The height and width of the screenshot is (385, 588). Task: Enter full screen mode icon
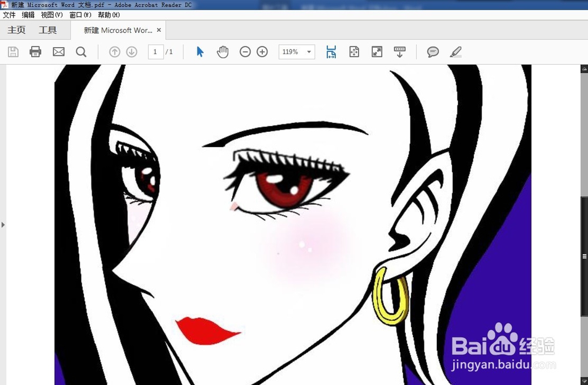pyautogui.click(x=377, y=52)
